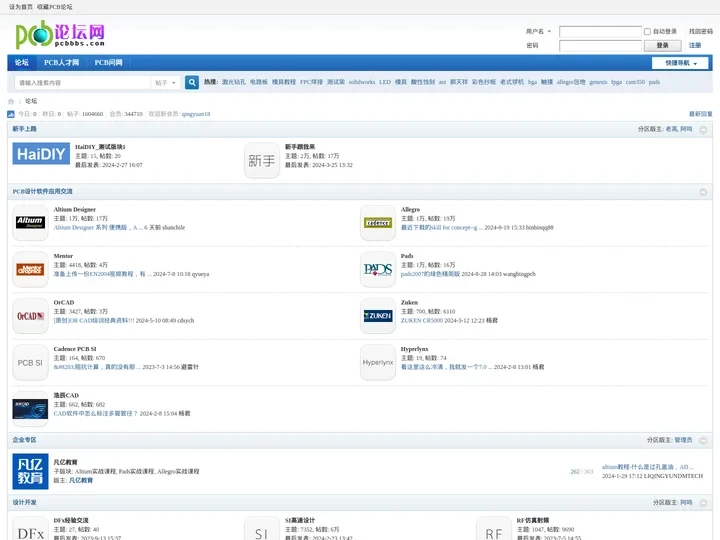720x540 pixels.
Task: Open the Hyperlynx board icon
Action: tap(378, 362)
